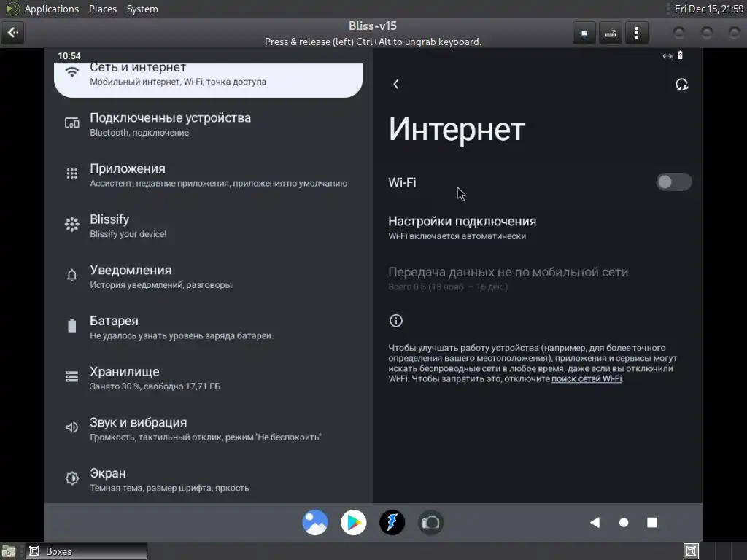The width and height of the screenshot is (747, 560).
Task: Launch the Camera app from the taskbar
Action: coord(430,522)
